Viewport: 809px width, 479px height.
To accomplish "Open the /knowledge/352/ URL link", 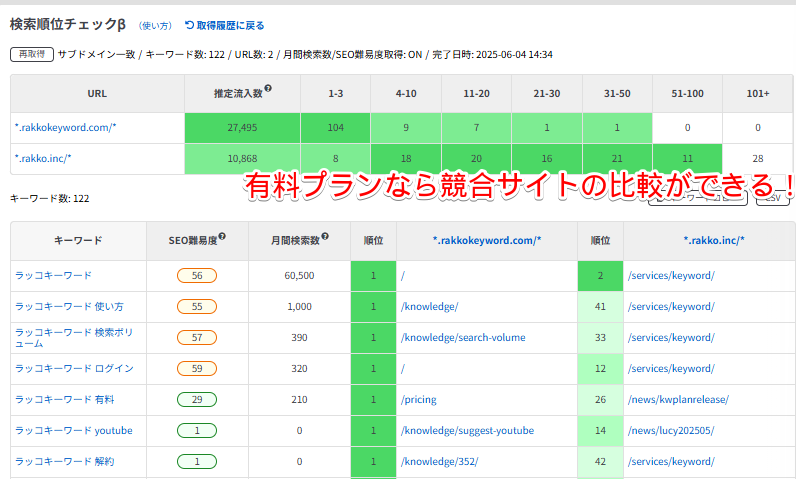I will pos(440,461).
